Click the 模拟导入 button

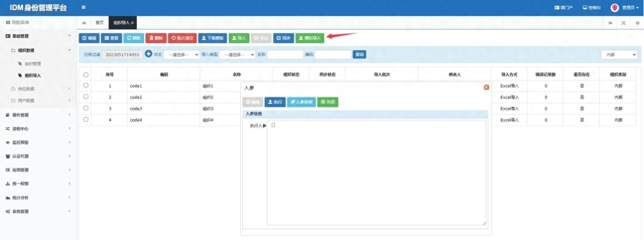pos(310,38)
